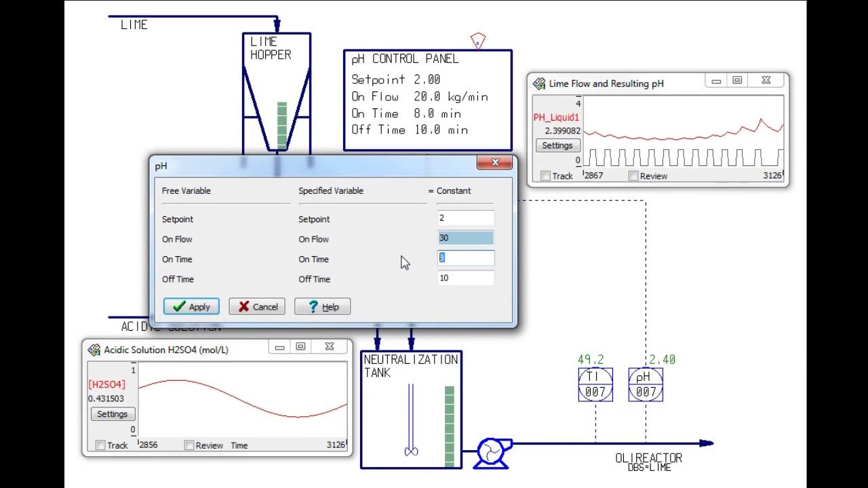
Task: Cancel the pH dialog changes
Action: (x=257, y=307)
